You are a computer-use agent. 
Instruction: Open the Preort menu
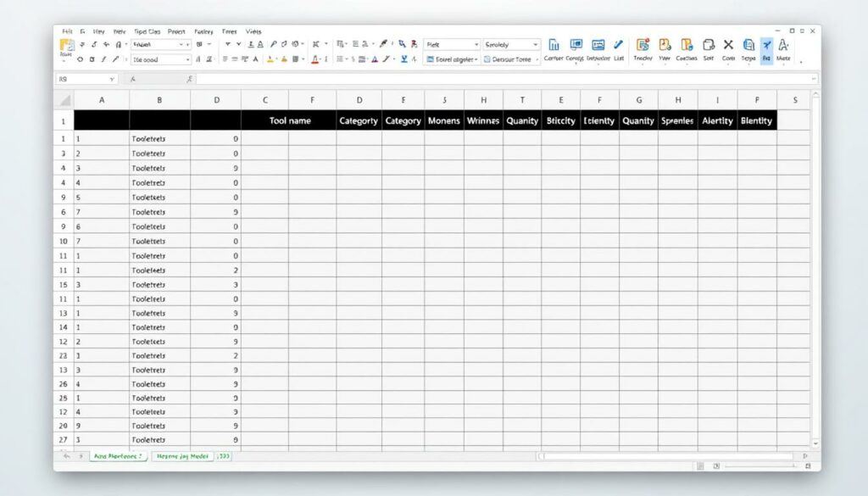[176, 31]
